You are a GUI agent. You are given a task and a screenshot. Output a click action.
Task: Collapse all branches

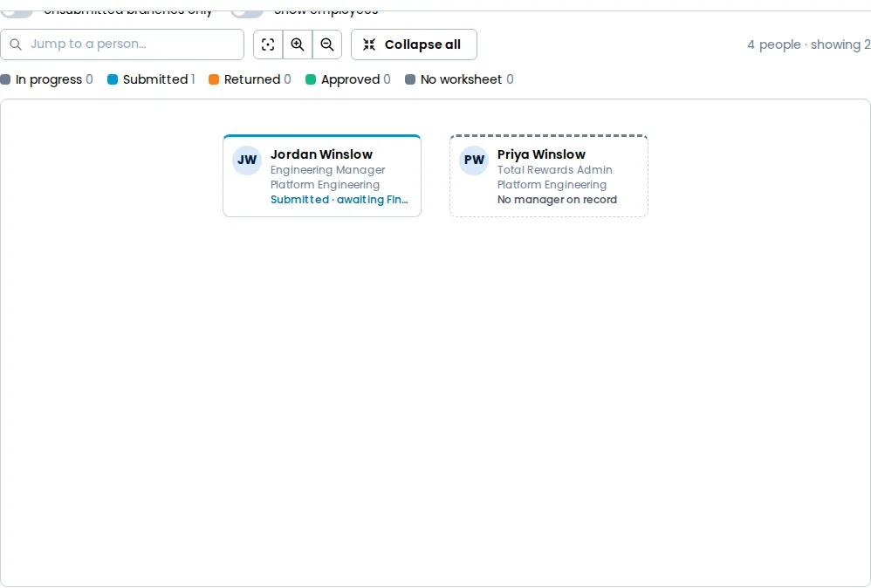click(x=414, y=44)
